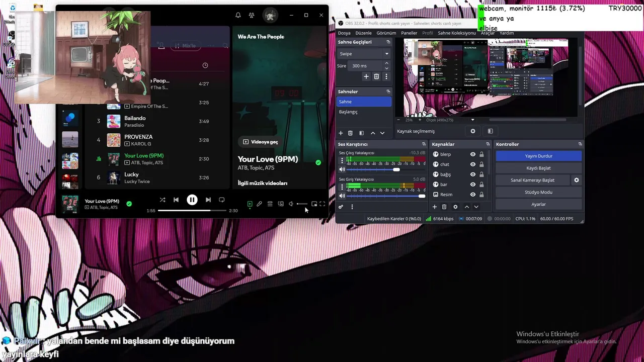The width and height of the screenshot is (644, 362).
Task: Click the Kaydı Başlat button
Action: tap(538, 168)
